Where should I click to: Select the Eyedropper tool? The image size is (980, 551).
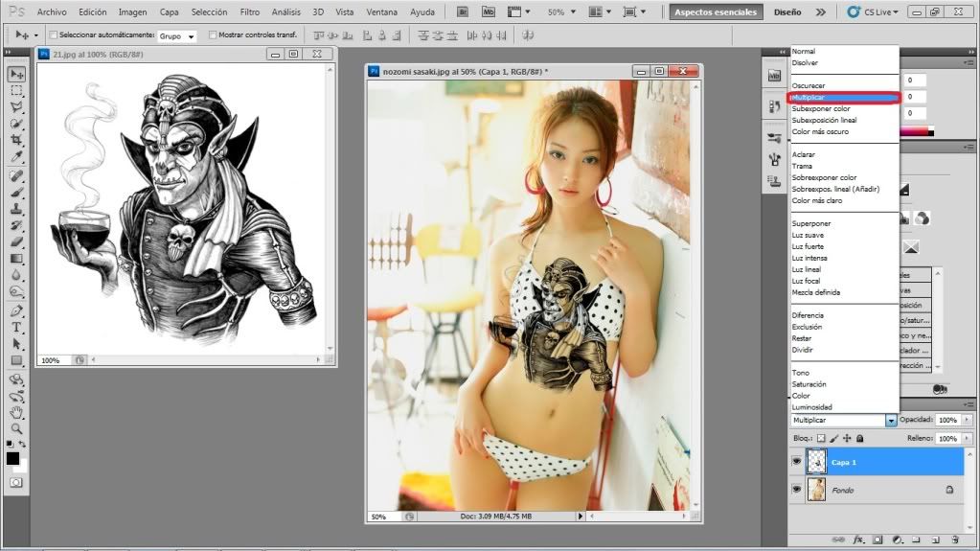[17, 156]
